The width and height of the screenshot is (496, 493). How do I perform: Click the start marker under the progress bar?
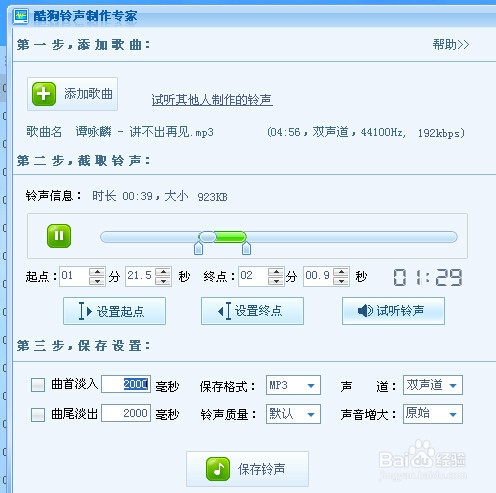pos(198,248)
